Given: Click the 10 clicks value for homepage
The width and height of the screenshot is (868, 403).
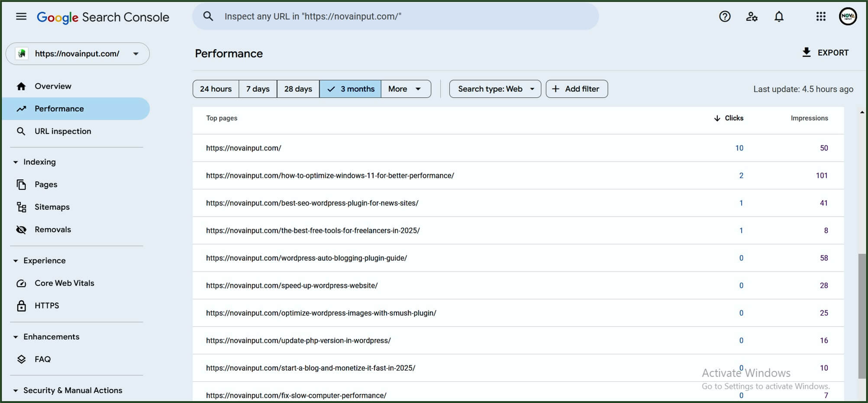Looking at the screenshot, I should coord(739,148).
